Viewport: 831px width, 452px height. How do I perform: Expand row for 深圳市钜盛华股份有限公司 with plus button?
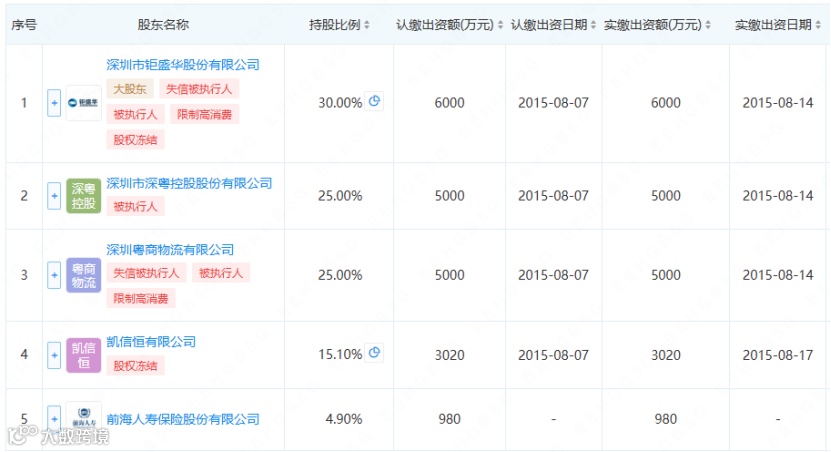(x=54, y=103)
